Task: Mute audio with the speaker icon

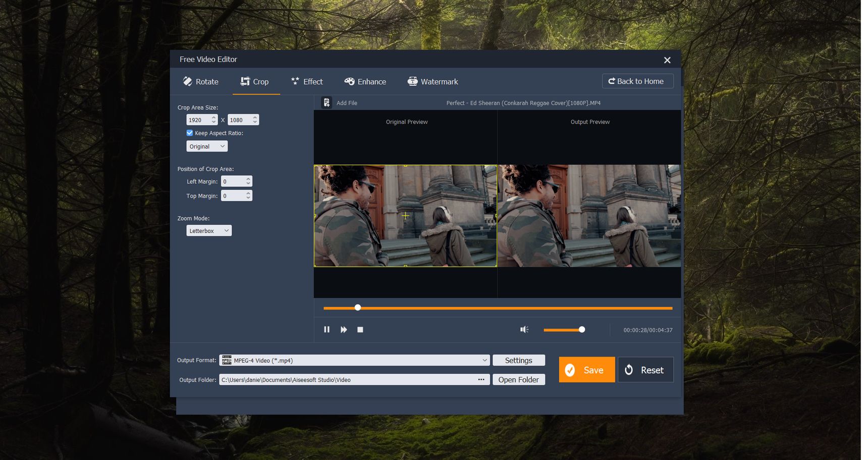Action: coord(524,330)
